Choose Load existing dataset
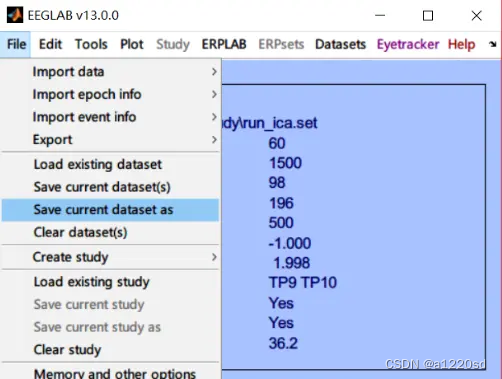This screenshot has width=502, height=379. [110, 164]
